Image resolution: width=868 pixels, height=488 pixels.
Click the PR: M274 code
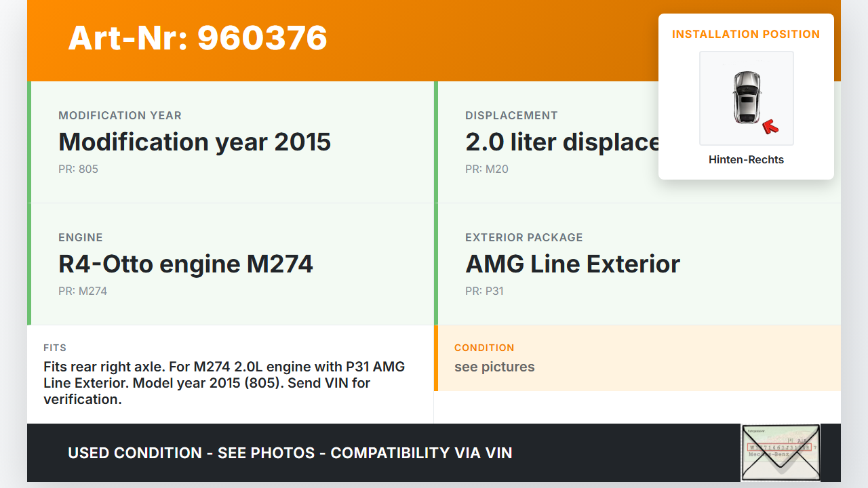tap(83, 291)
